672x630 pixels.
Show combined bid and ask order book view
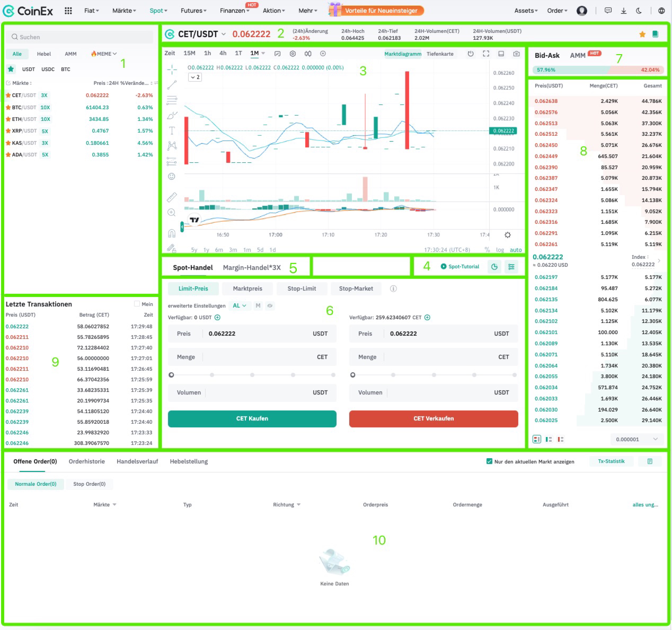click(x=537, y=439)
